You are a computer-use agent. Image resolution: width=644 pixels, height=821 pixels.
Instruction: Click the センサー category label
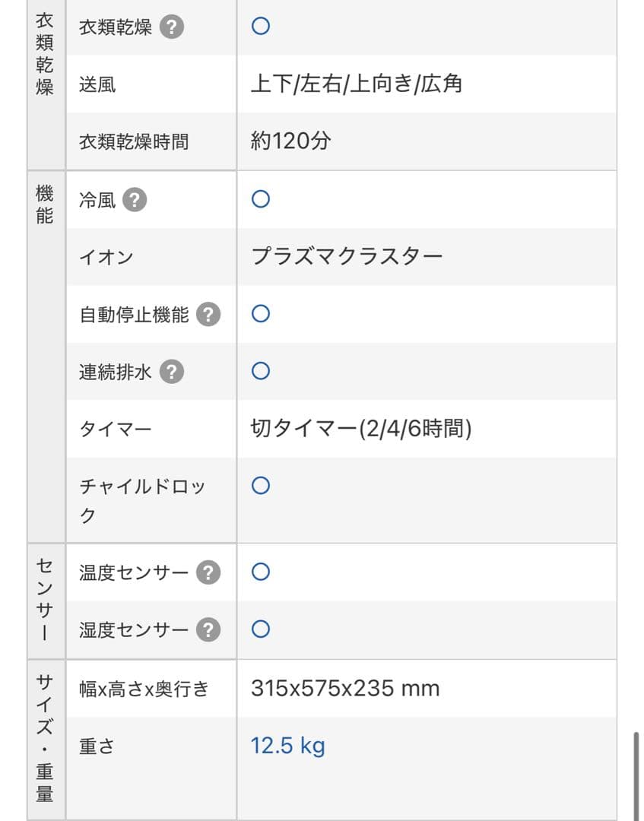coord(44,601)
